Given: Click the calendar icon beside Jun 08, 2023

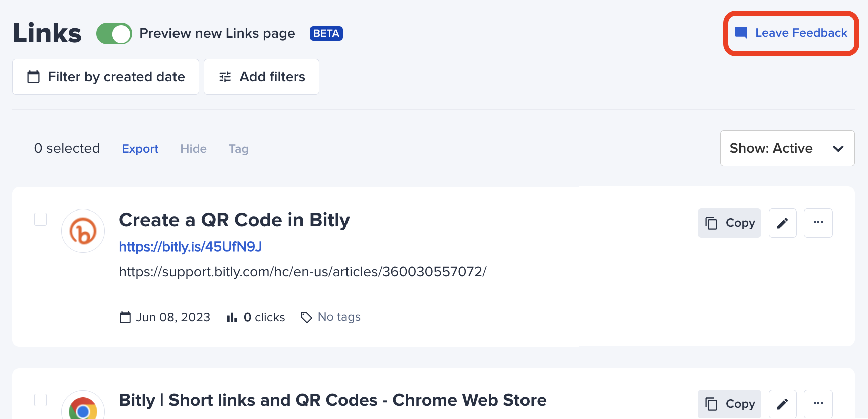Looking at the screenshot, I should tap(125, 317).
